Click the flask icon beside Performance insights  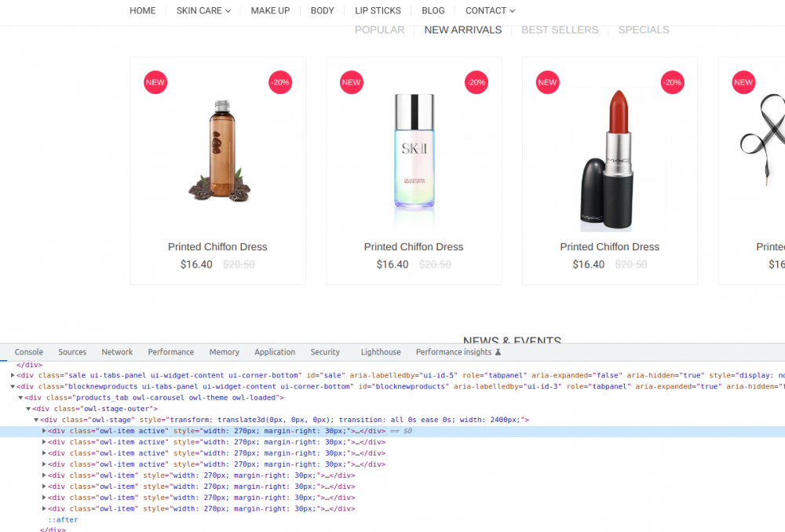point(498,352)
